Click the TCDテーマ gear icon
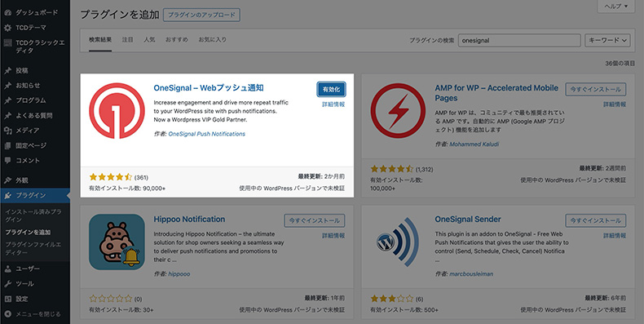 [7, 28]
